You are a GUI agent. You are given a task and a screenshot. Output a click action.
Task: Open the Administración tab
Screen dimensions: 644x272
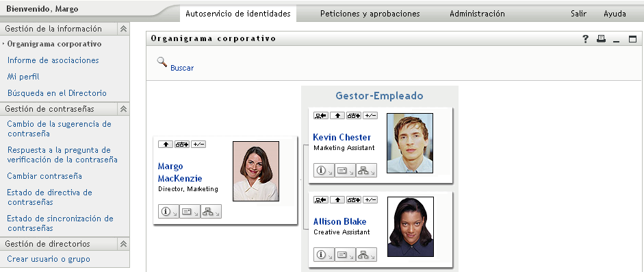coord(477,14)
